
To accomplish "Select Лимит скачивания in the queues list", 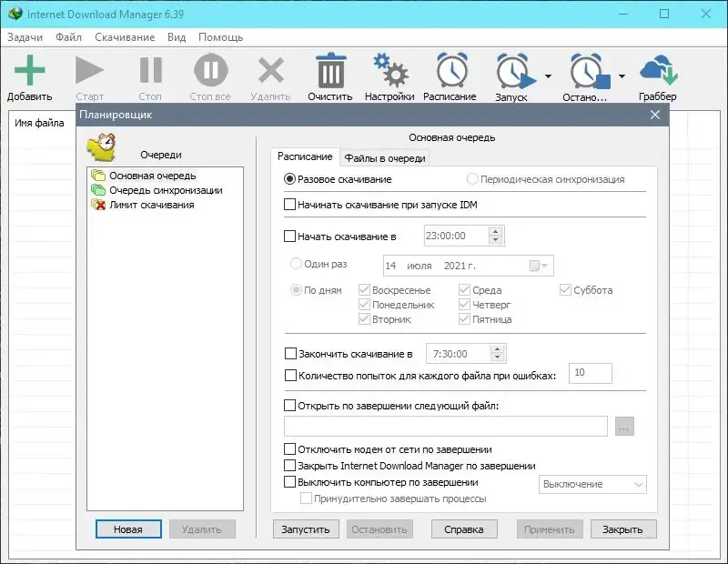I will click(154, 203).
